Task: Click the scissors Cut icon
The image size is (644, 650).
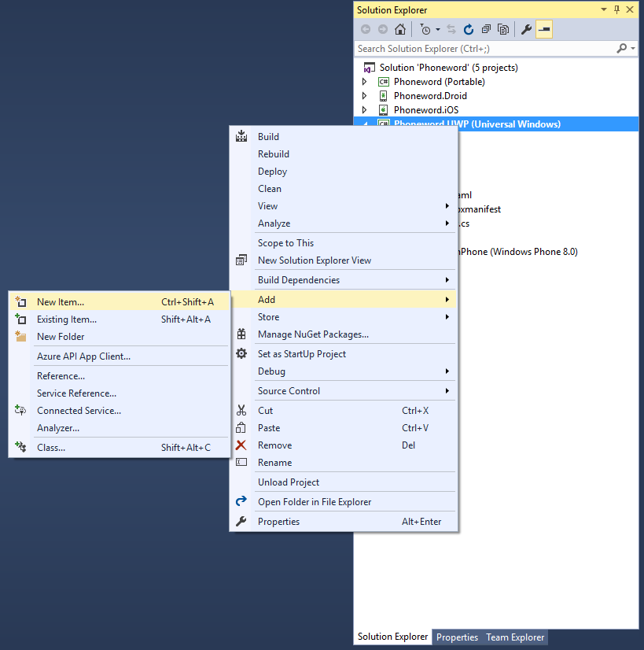Action: coord(241,411)
